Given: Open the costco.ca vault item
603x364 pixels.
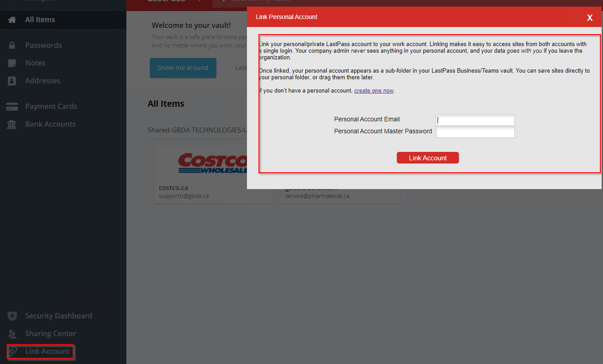Looking at the screenshot, I should 214,174.
